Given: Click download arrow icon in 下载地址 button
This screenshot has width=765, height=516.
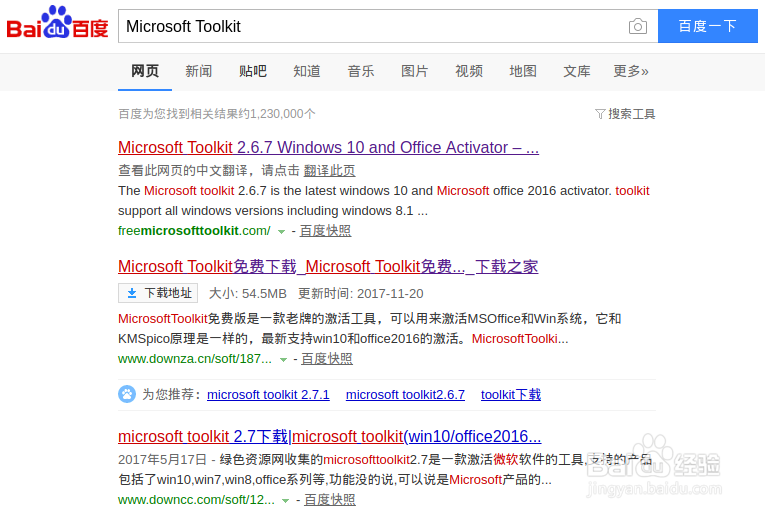Looking at the screenshot, I should pyautogui.click(x=132, y=293).
